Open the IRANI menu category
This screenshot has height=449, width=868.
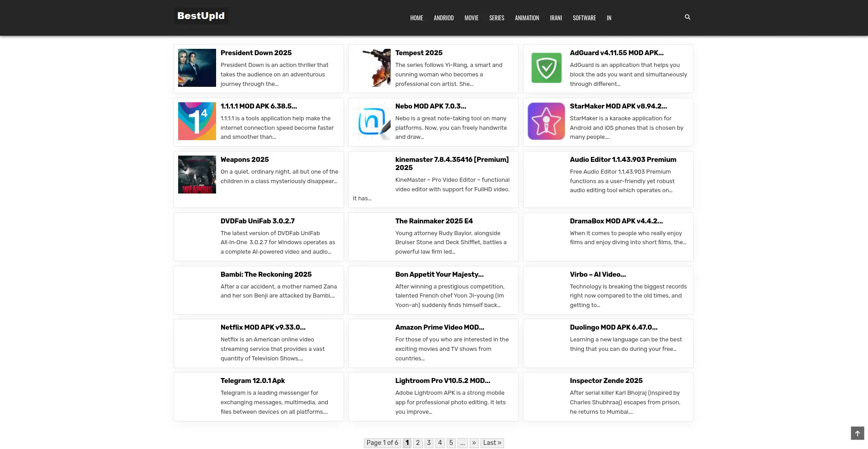coord(556,18)
